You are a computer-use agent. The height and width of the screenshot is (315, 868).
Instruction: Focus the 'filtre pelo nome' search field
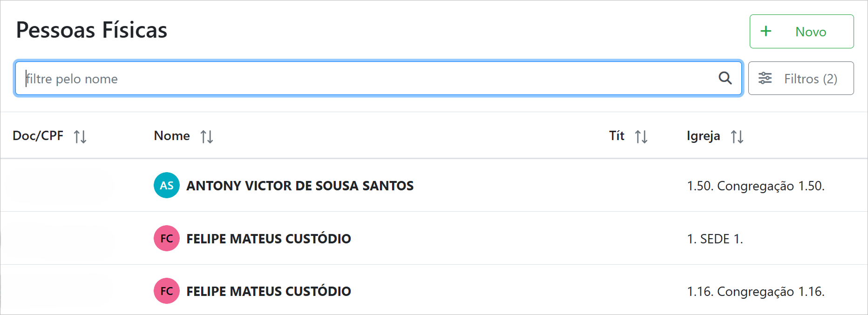(x=363, y=78)
